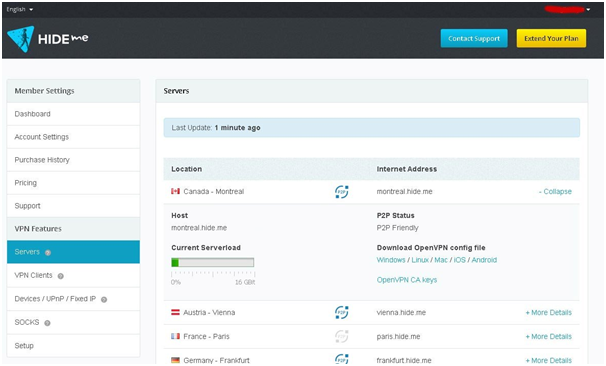The image size is (606, 366).
Task: Expand More Details for France - Paris
Action: (x=548, y=337)
